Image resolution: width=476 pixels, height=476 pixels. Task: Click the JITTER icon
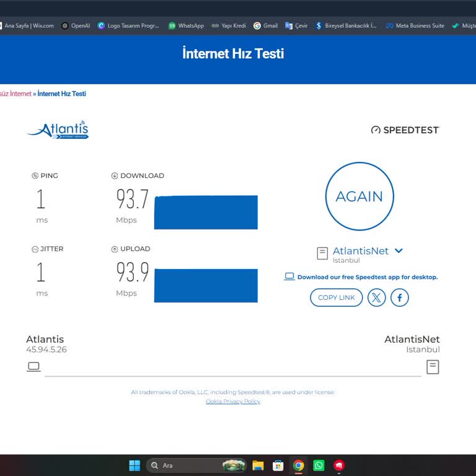pos(35,249)
